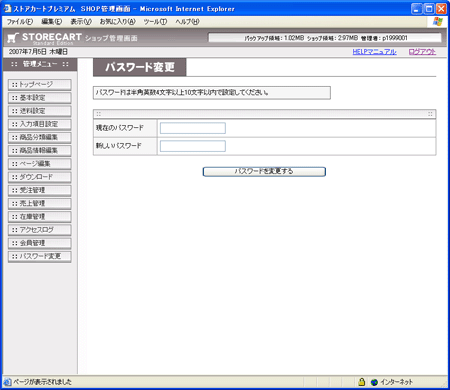Select 会員管理 in the sidebar
Screen dimensions: 450x390
click(40, 243)
